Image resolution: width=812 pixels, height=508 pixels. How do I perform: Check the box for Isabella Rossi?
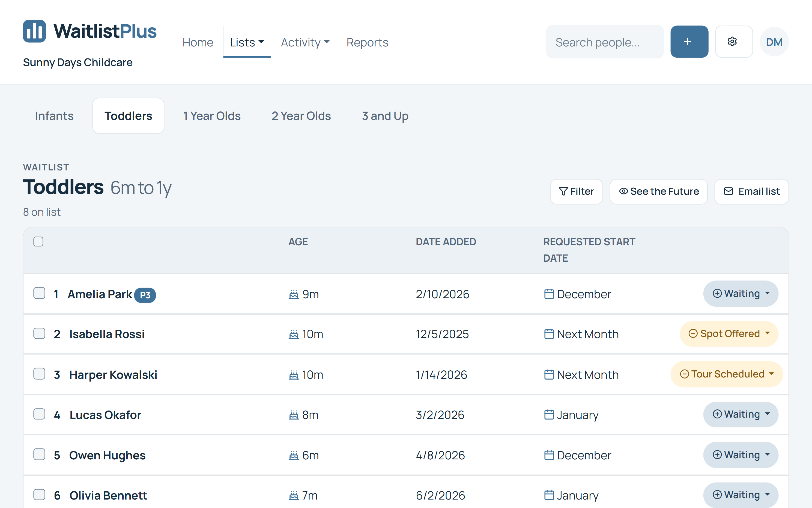[x=39, y=333]
